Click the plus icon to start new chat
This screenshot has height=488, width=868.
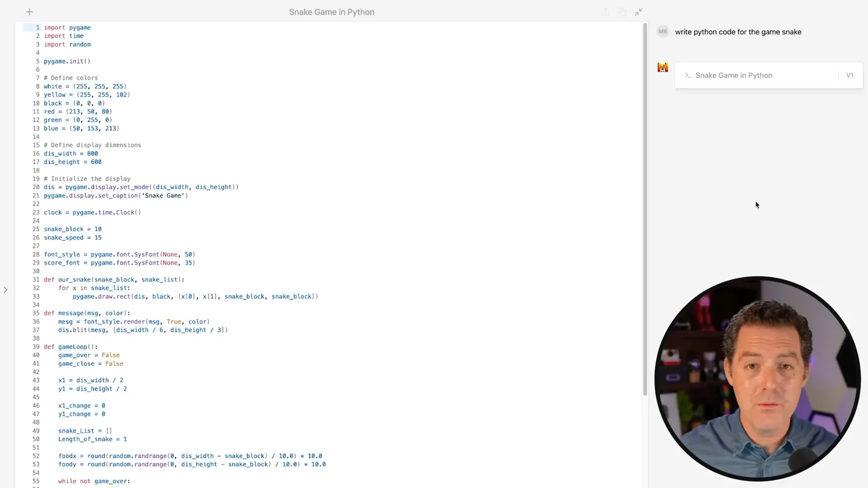29,12
